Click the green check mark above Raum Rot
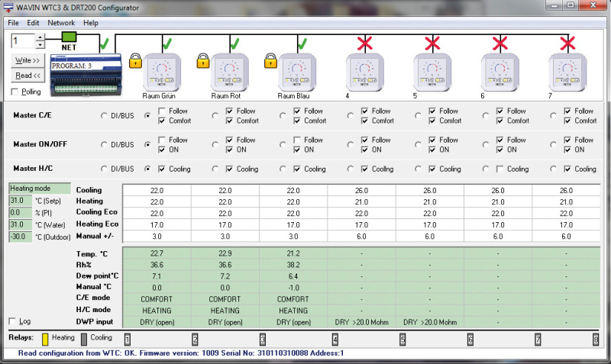 [x=234, y=43]
